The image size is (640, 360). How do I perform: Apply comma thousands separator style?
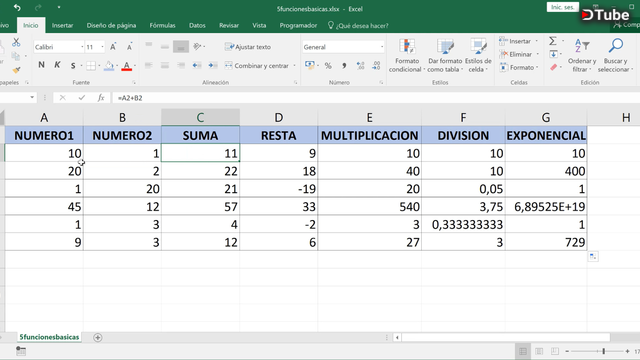pos(344,65)
